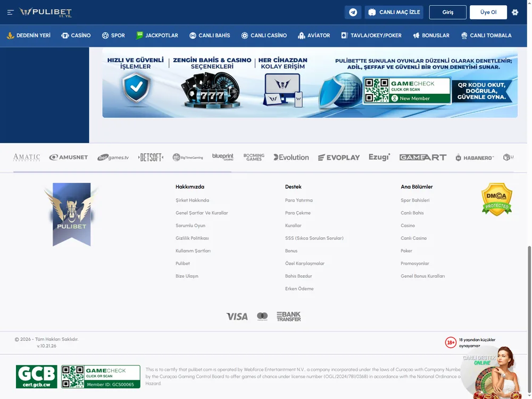Open the Şirket Hakkında link
532x399 pixels.
(x=193, y=200)
